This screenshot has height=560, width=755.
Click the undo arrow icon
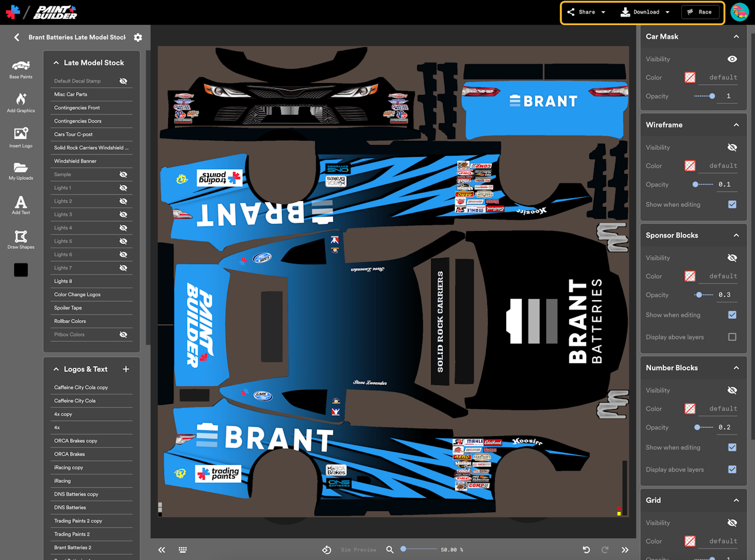[586, 549]
